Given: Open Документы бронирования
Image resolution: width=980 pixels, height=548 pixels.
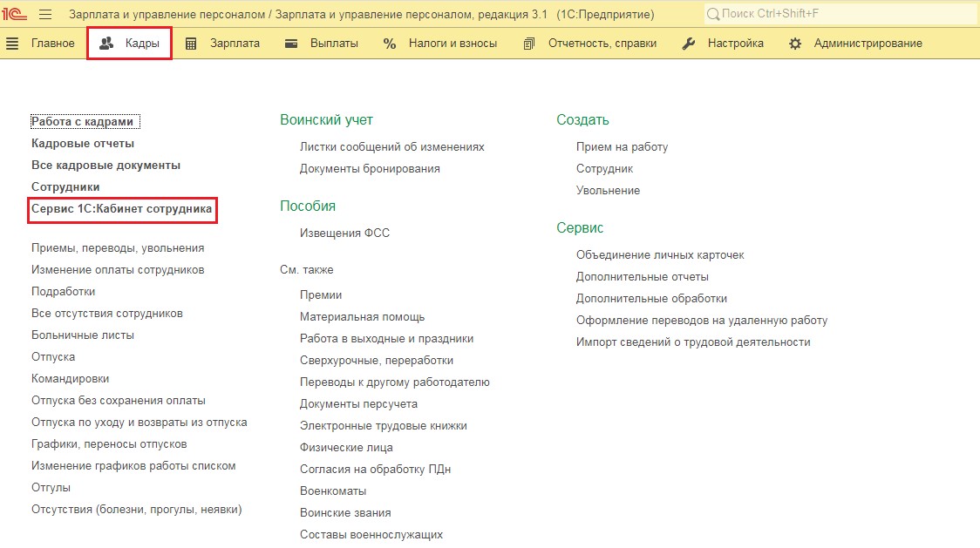Looking at the screenshot, I should [x=370, y=169].
